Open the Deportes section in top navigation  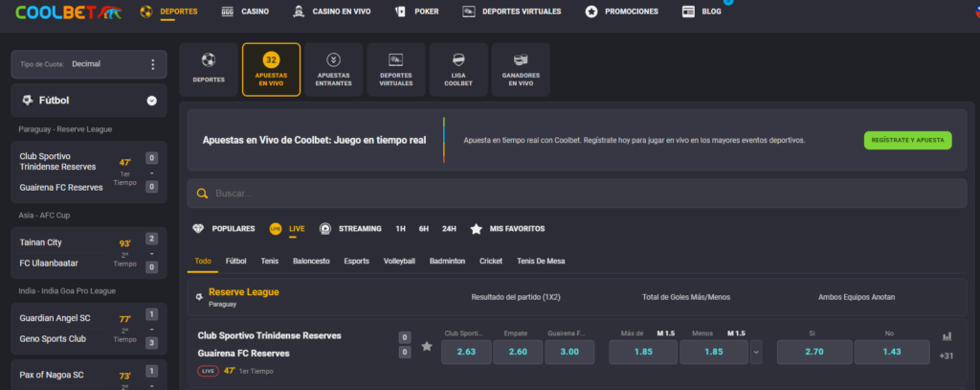click(179, 11)
